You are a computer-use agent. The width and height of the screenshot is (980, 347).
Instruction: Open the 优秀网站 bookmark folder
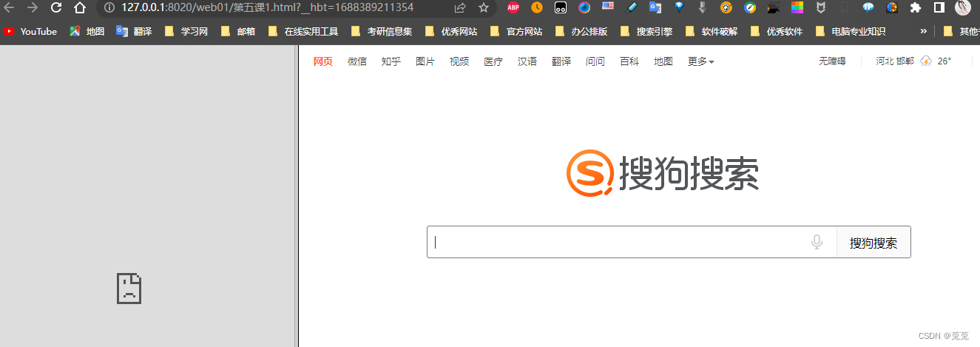(451, 32)
